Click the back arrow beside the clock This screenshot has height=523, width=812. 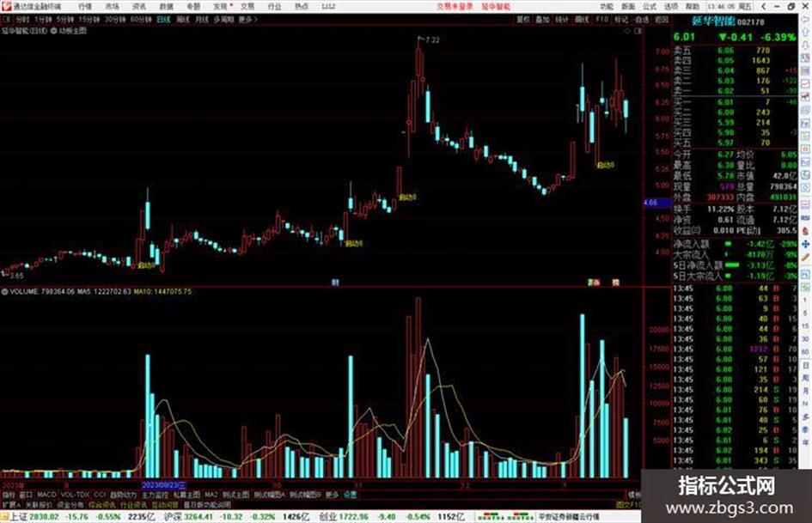(x=763, y=6)
